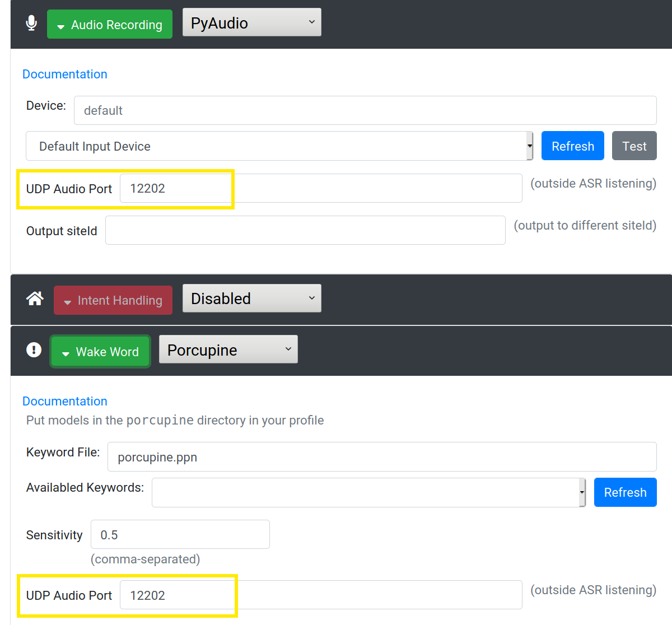Viewport: 672px width, 625px height.
Task: Click Refresh beside Availabled Keywords
Action: (625, 492)
